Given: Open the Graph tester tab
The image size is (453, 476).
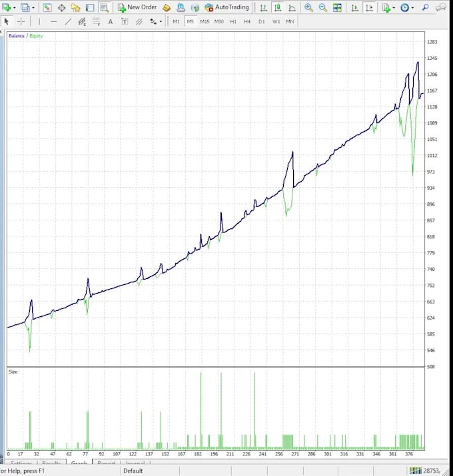Looking at the screenshot, I should point(79,463).
